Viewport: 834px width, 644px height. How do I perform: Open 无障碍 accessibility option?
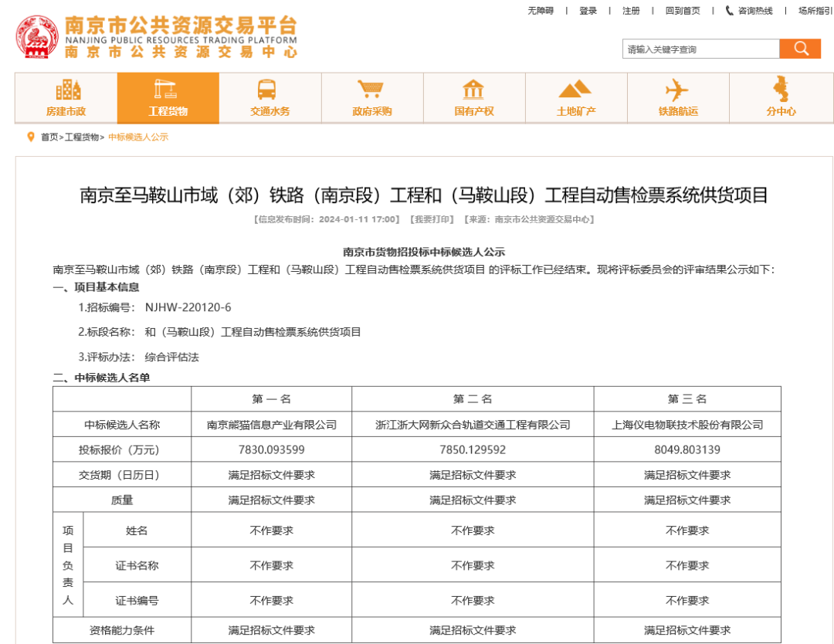(541, 11)
